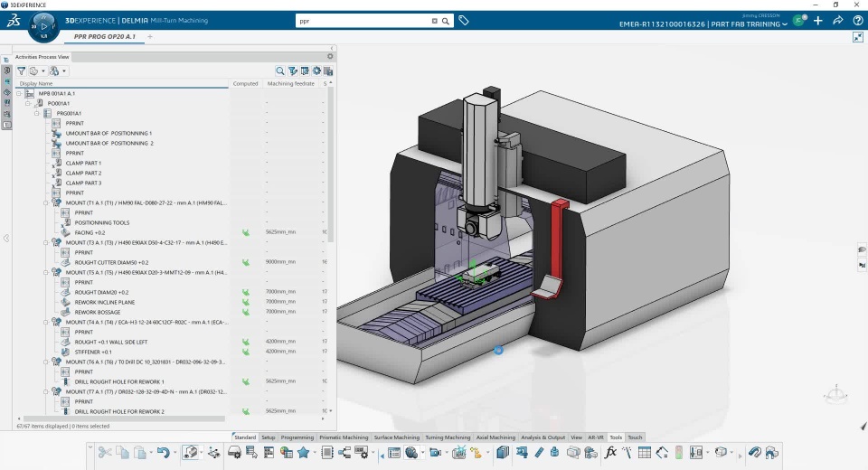868x470 pixels.
Task: Click the Computed column header
Action: tap(245, 83)
